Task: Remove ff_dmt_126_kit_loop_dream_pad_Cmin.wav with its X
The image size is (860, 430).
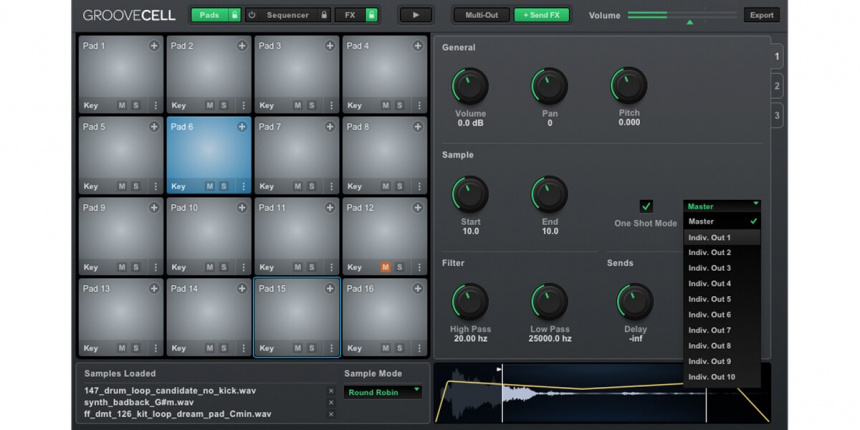Action: pyautogui.click(x=331, y=414)
